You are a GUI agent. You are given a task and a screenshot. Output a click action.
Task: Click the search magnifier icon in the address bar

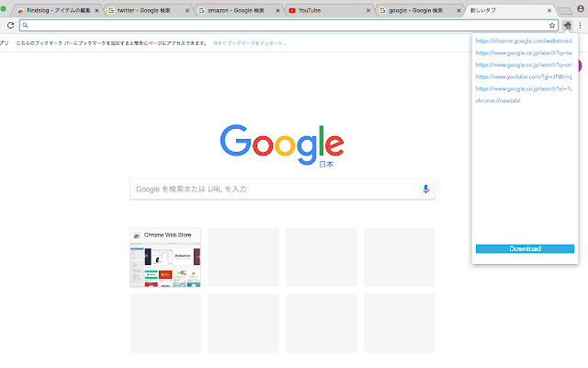[x=25, y=25]
